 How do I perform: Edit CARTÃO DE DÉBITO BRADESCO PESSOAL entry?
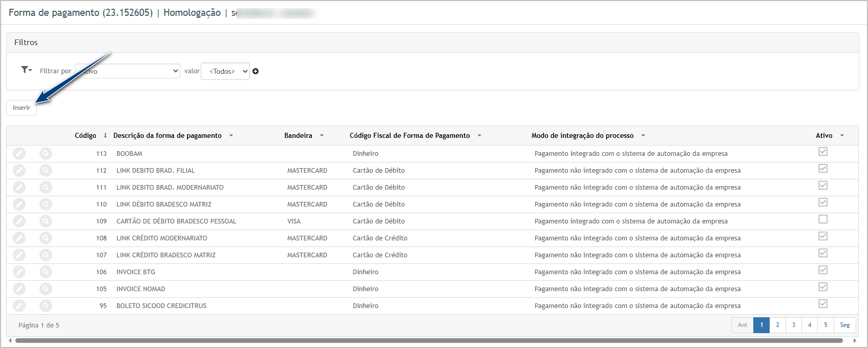tap(19, 221)
